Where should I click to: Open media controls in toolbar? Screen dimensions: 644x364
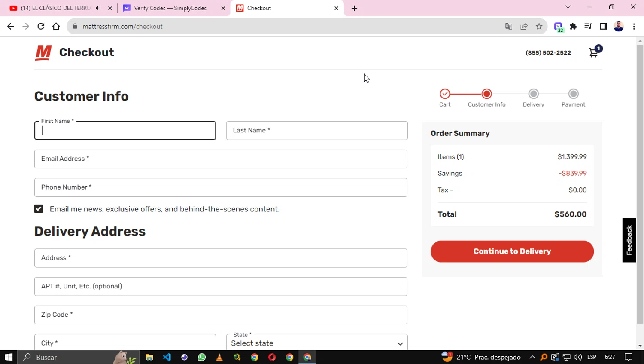point(588,26)
